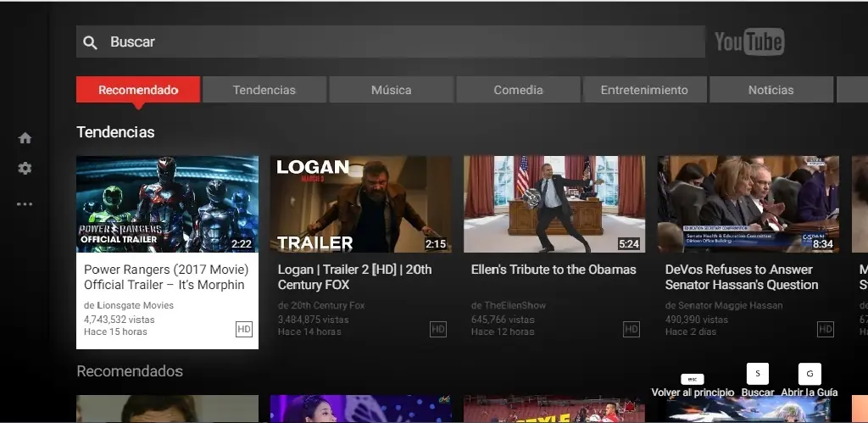868x423 pixels.
Task: Open 'Logan | Trailer 2 [HD]' title
Action: [355, 277]
